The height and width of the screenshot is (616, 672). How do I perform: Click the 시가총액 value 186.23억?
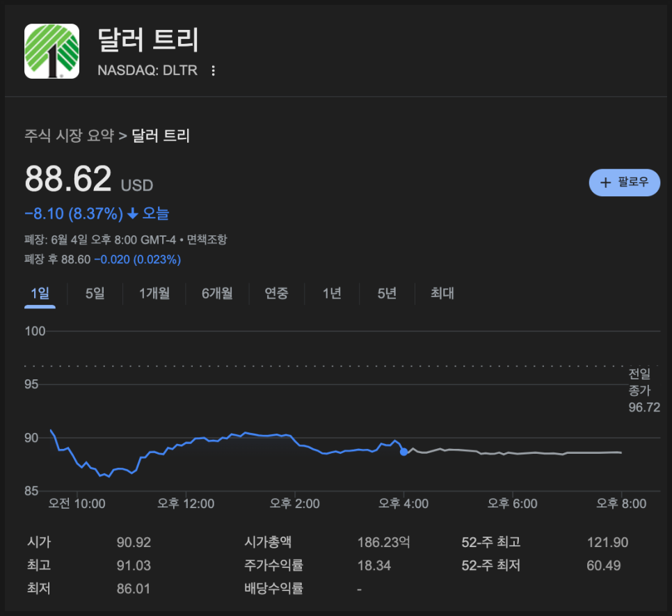[383, 542]
